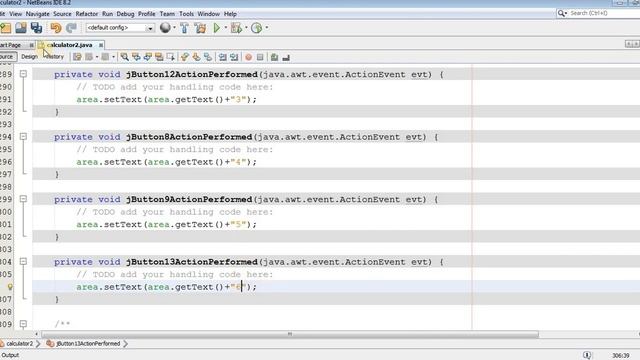Open the Tools menu
The width and height of the screenshot is (640, 360).
pos(186,13)
